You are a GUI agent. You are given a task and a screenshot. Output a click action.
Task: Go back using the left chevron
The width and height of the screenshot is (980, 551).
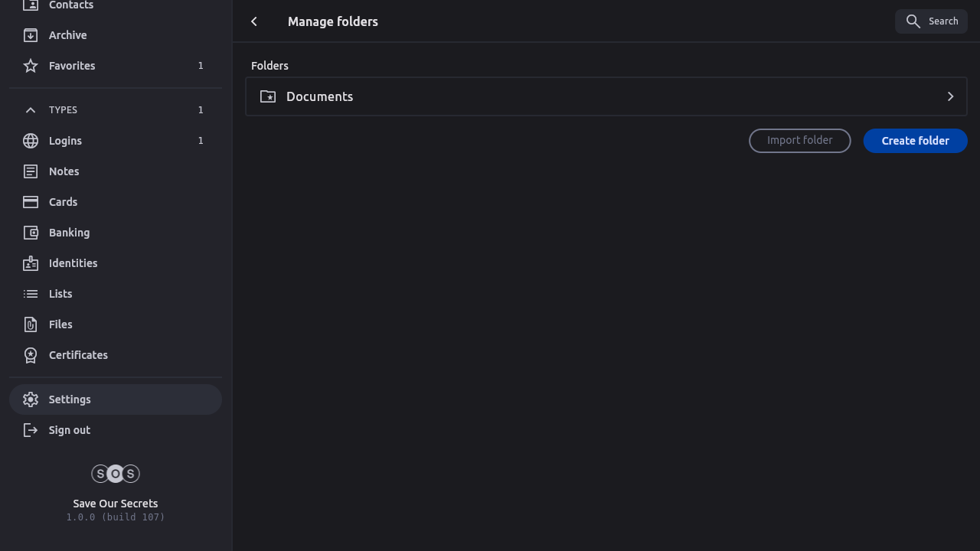(254, 21)
